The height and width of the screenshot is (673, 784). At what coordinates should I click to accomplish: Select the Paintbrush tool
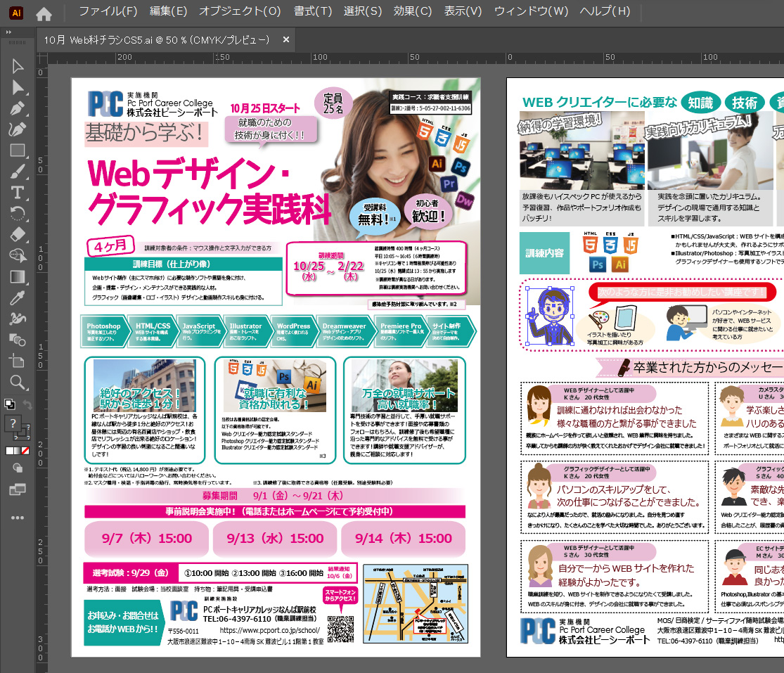[x=18, y=172]
